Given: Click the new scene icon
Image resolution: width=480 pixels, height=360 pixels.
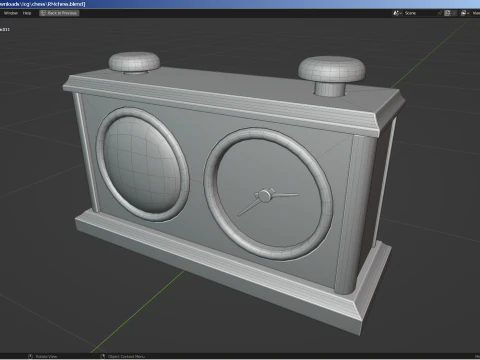Looking at the screenshot, I should [x=447, y=13].
